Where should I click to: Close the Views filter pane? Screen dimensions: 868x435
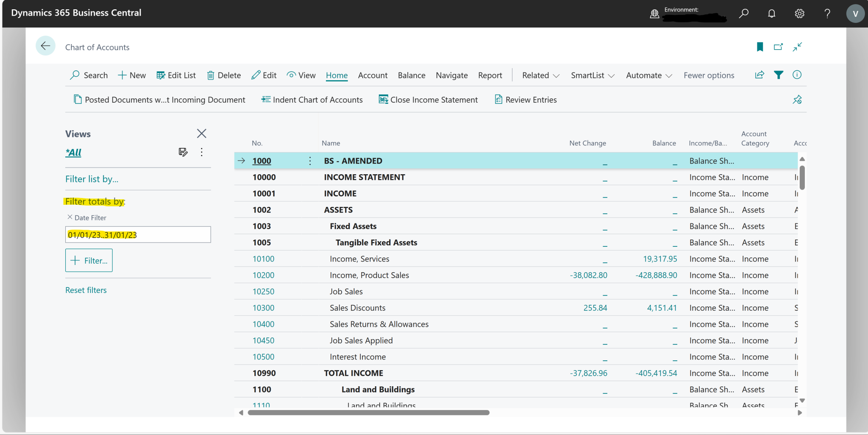[x=202, y=134]
